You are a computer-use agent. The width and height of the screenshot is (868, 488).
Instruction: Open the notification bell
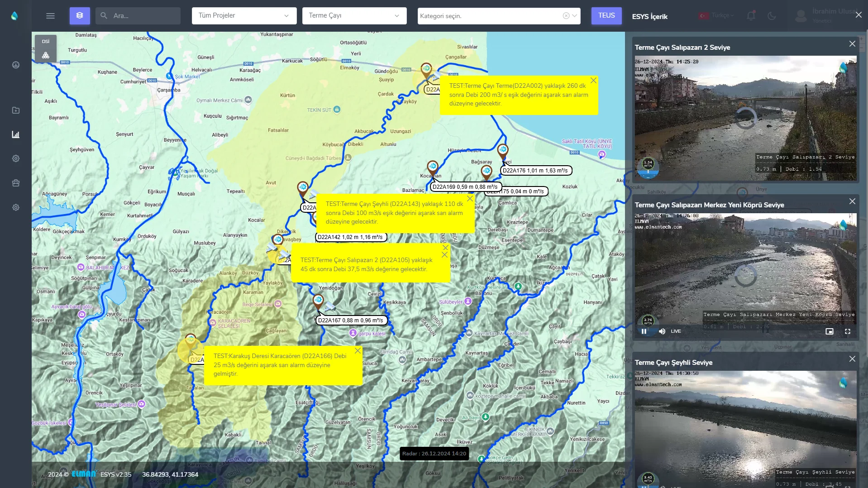tap(751, 16)
